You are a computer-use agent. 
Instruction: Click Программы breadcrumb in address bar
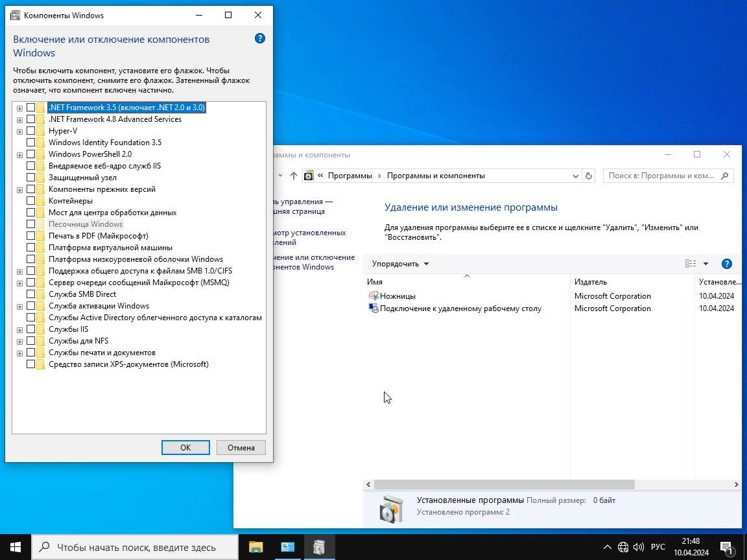coord(350,176)
